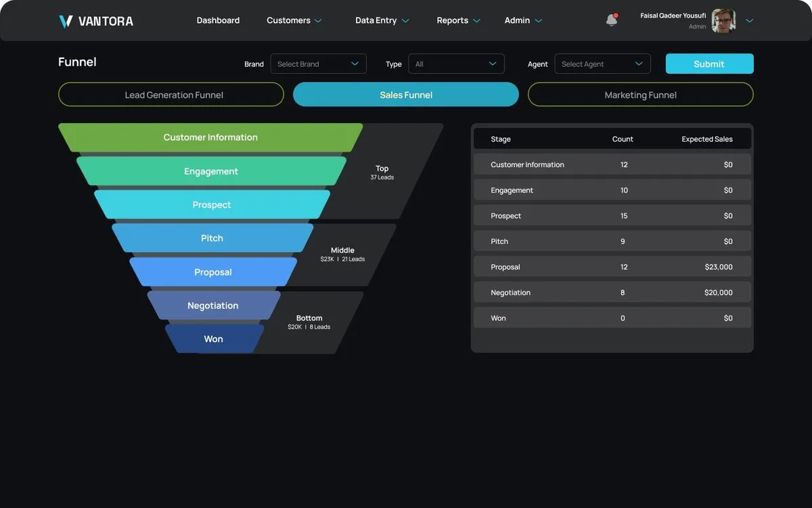The image size is (812, 508).
Task: Open the Data Entry menu
Action: (x=382, y=20)
